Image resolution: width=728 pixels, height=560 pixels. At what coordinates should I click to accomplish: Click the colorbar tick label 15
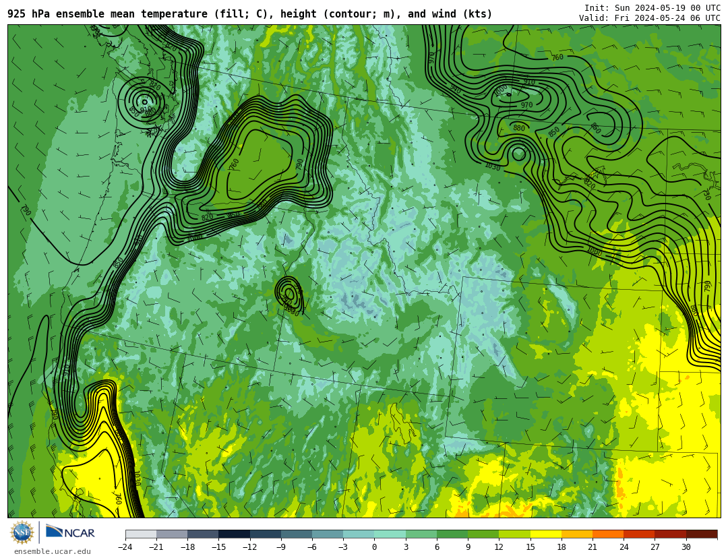(530, 547)
